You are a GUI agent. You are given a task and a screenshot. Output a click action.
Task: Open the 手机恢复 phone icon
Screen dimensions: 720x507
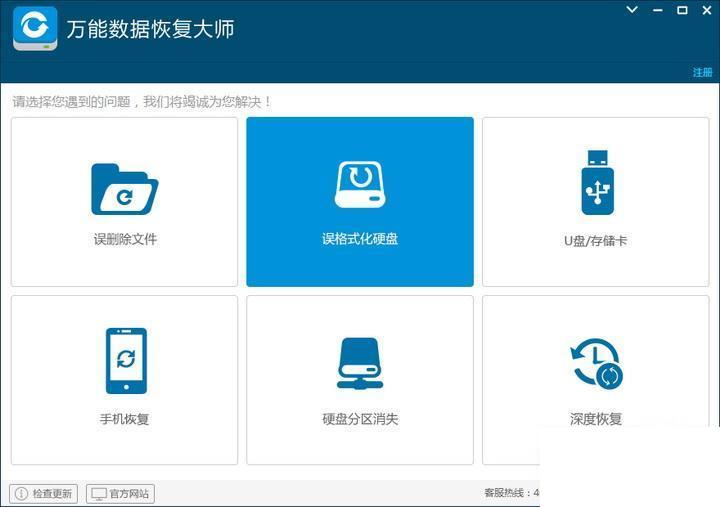tap(126, 361)
